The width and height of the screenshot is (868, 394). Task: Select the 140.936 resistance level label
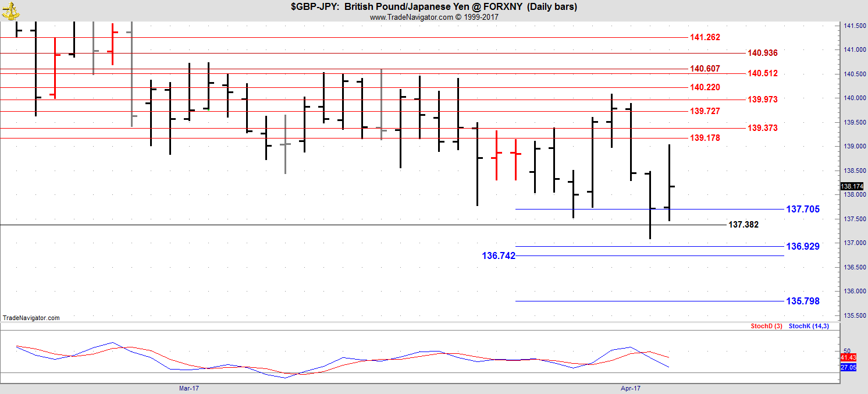[x=762, y=53]
